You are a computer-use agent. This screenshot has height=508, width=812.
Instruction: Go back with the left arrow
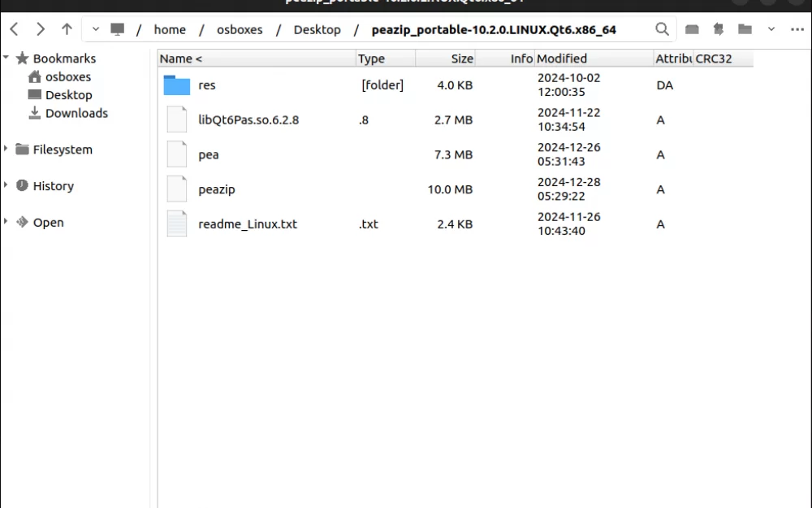[x=15, y=29]
